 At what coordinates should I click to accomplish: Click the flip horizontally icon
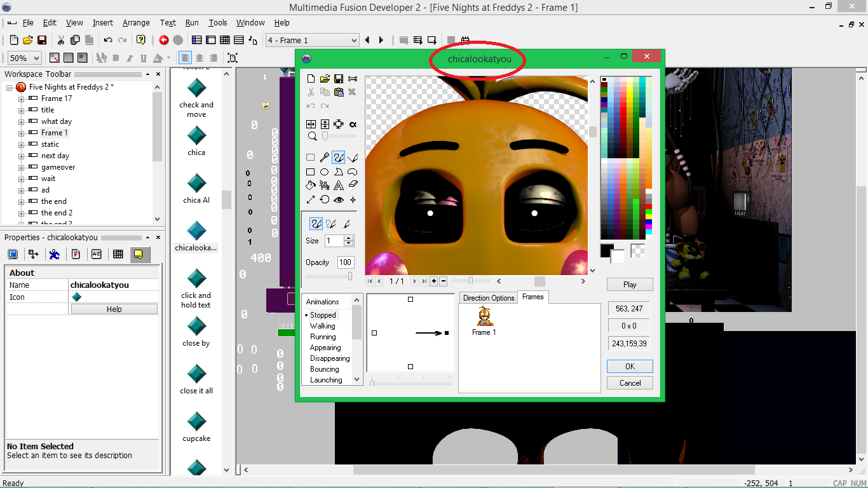point(311,124)
